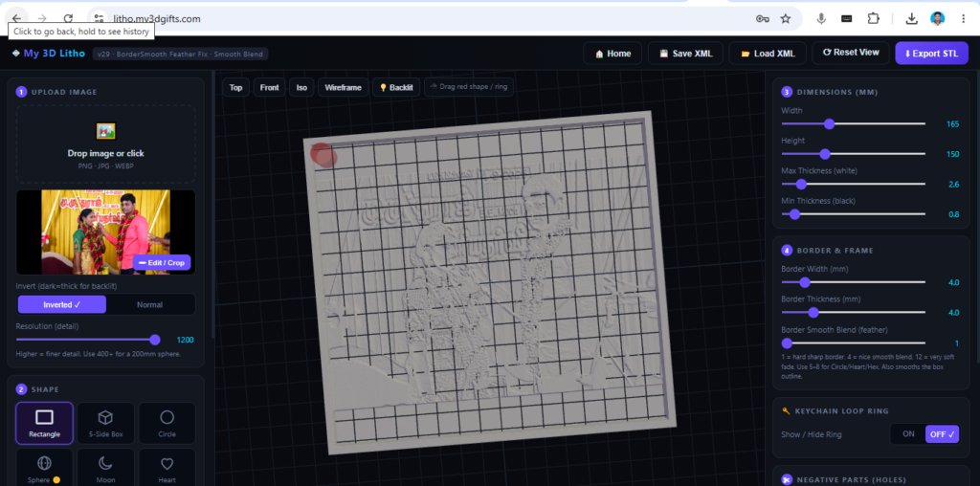Select the Normal invert option
Image resolution: width=980 pixels, height=486 pixels.
pos(150,305)
